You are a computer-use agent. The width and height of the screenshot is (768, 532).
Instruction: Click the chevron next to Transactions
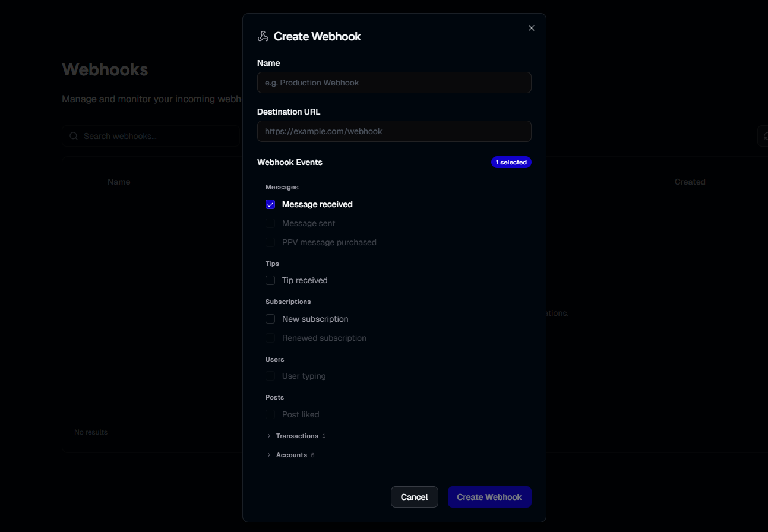[268, 436]
